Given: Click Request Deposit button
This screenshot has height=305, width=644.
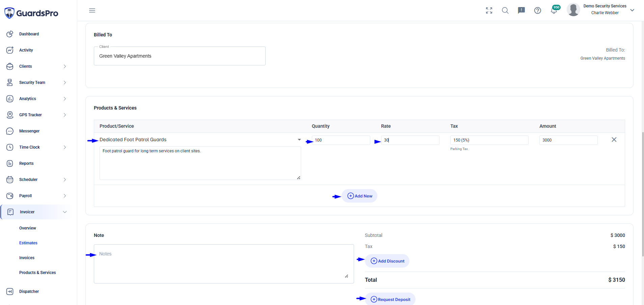Looking at the screenshot, I should pyautogui.click(x=390, y=299).
